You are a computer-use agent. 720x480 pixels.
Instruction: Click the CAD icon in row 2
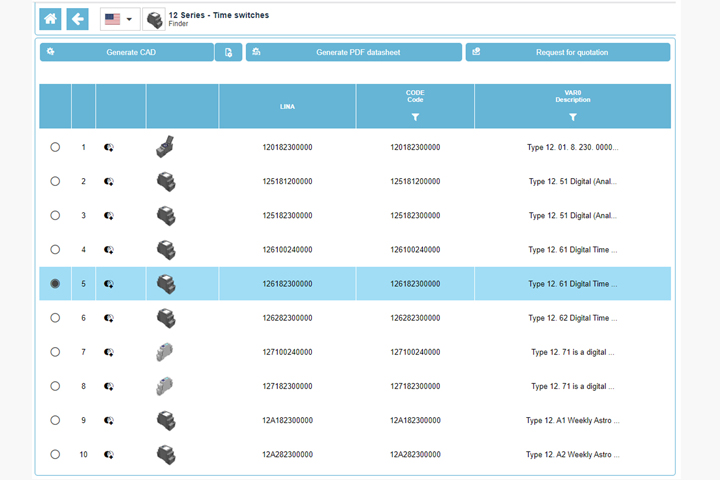pyautogui.click(x=109, y=182)
